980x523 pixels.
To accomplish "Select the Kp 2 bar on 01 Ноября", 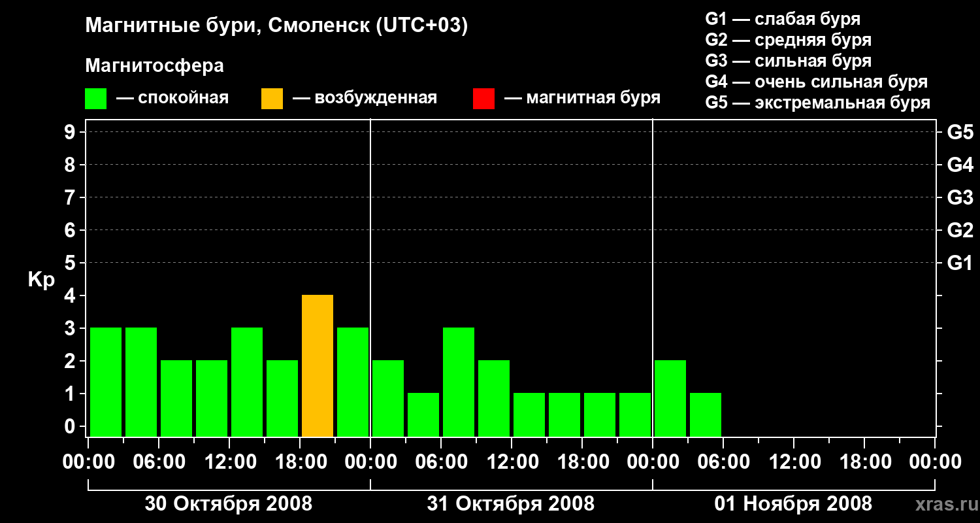I will [670, 399].
